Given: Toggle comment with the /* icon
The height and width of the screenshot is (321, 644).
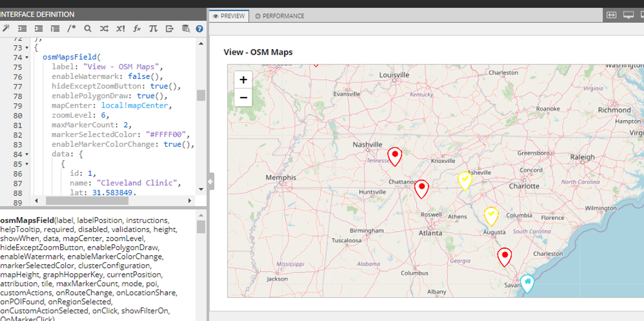Looking at the screenshot, I should click(x=71, y=29).
